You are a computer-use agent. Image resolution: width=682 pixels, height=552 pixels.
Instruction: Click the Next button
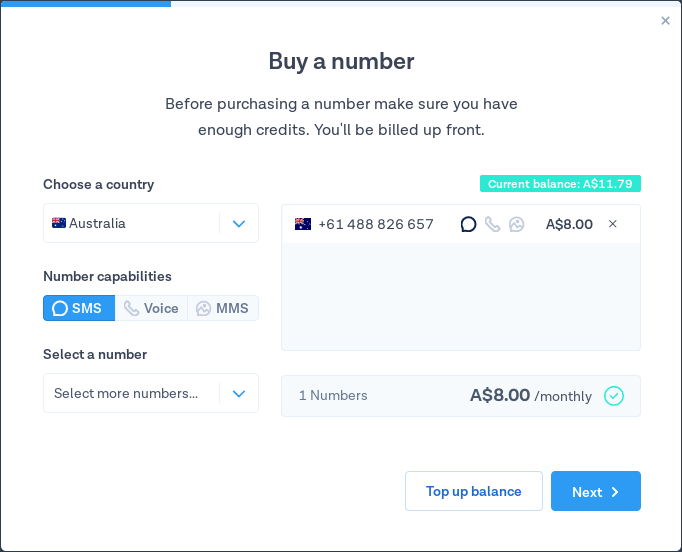coord(595,491)
